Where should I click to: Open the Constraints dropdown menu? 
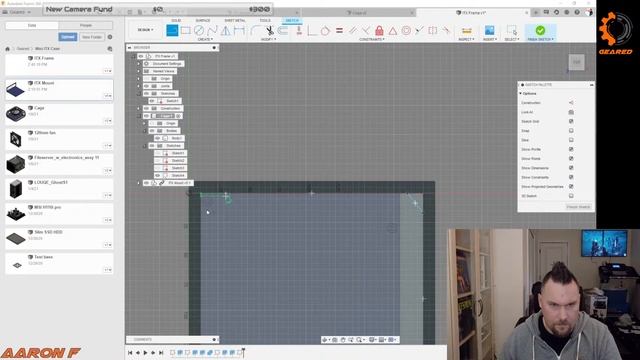click(371, 39)
